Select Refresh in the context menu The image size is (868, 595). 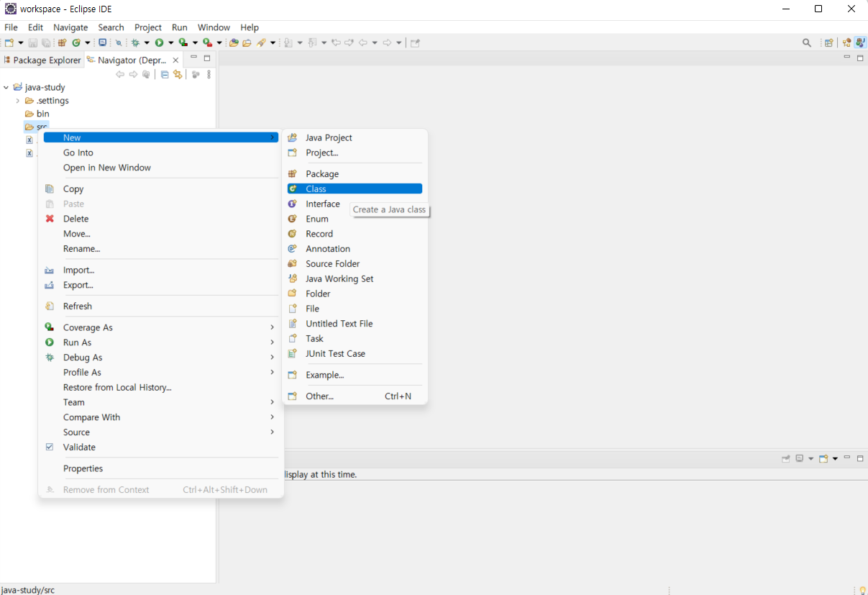161,306
